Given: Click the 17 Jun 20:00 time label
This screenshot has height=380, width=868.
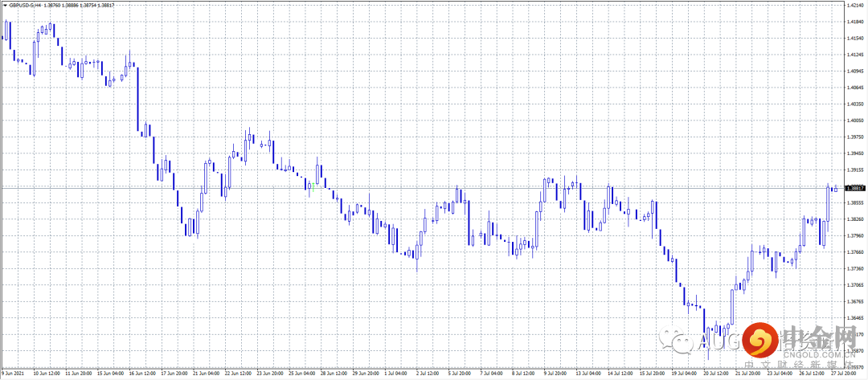Looking at the screenshot, I should [x=173, y=374].
